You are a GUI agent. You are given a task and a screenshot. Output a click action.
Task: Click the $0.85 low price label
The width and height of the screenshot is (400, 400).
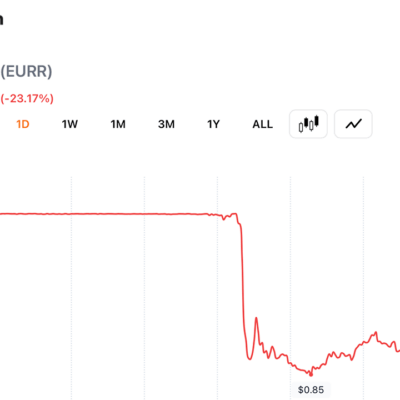(x=311, y=390)
